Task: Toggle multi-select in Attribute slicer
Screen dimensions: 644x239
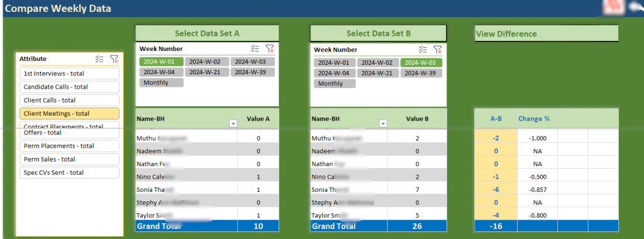Action: coord(99,59)
